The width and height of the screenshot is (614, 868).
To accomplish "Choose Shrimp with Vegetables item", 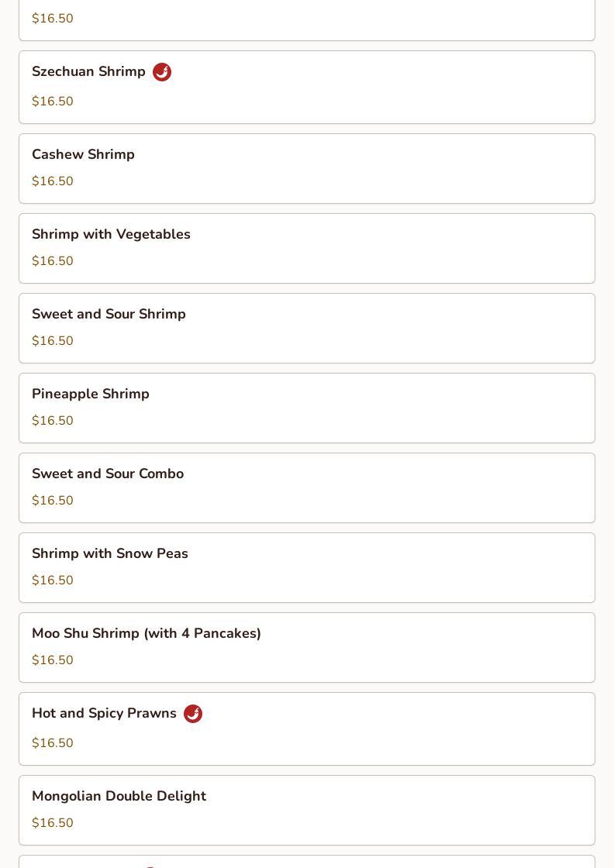I will pyautogui.click(x=307, y=248).
